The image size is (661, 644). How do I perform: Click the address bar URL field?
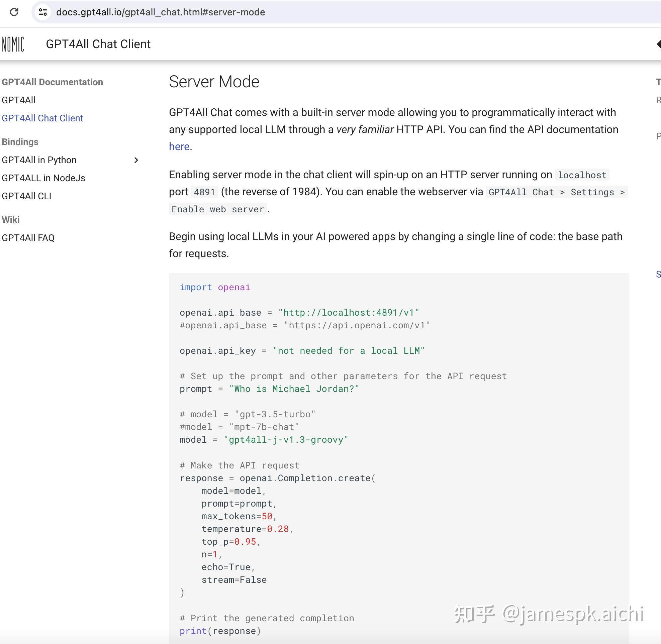(x=161, y=12)
